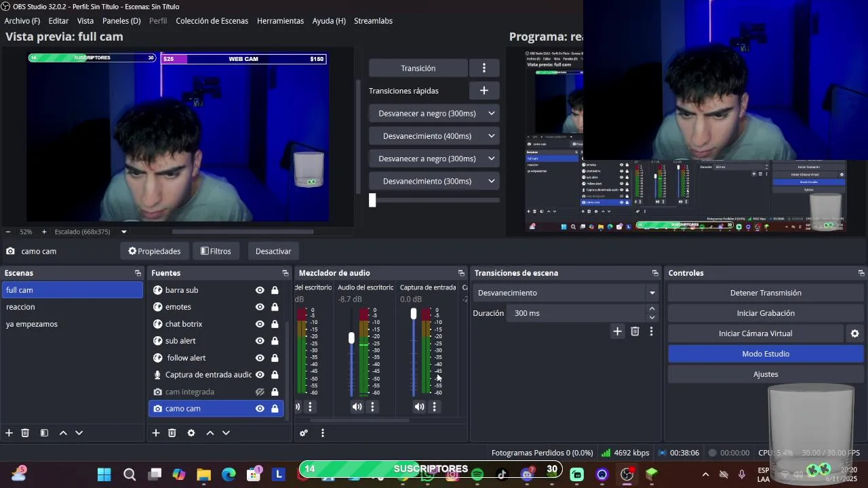868x488 pixels.
Task: Move scene up in Escenas toolbar
Action: pos(63,432)
